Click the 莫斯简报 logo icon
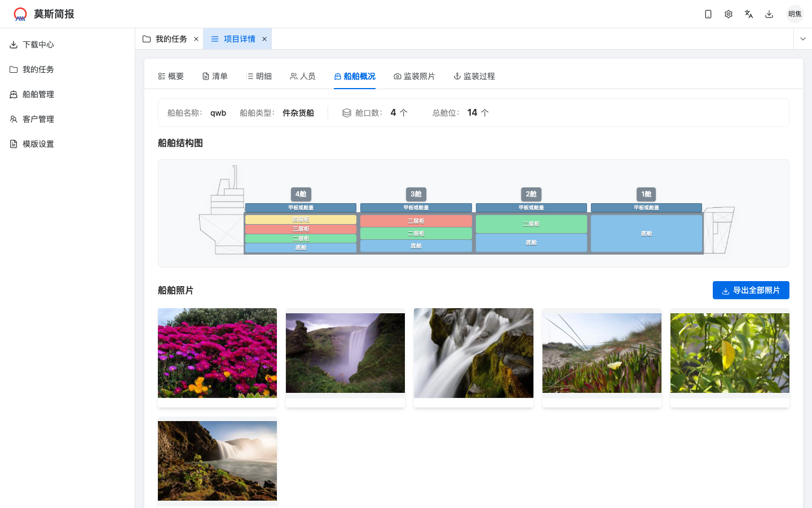This screenshot has width=812, height=508. coord(20,14)
